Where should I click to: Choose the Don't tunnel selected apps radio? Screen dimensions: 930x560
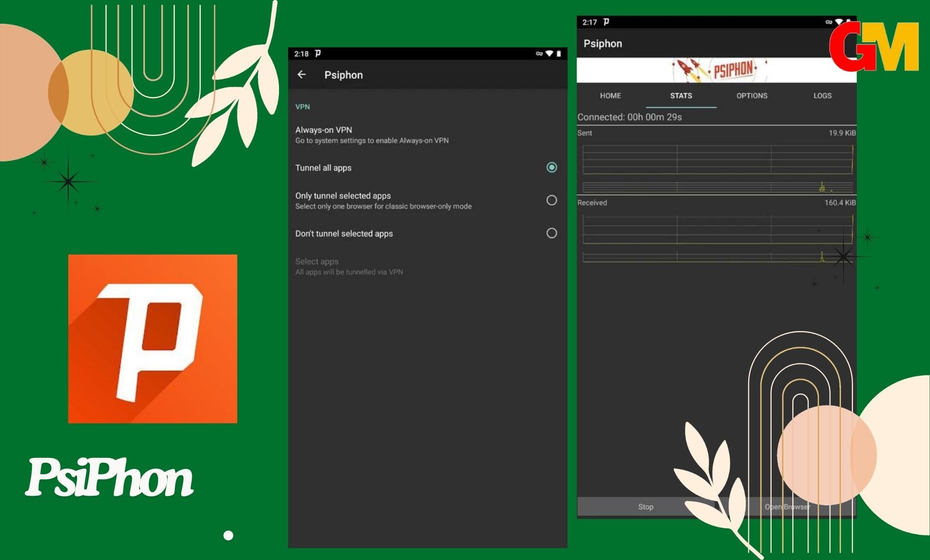(551, 233)
